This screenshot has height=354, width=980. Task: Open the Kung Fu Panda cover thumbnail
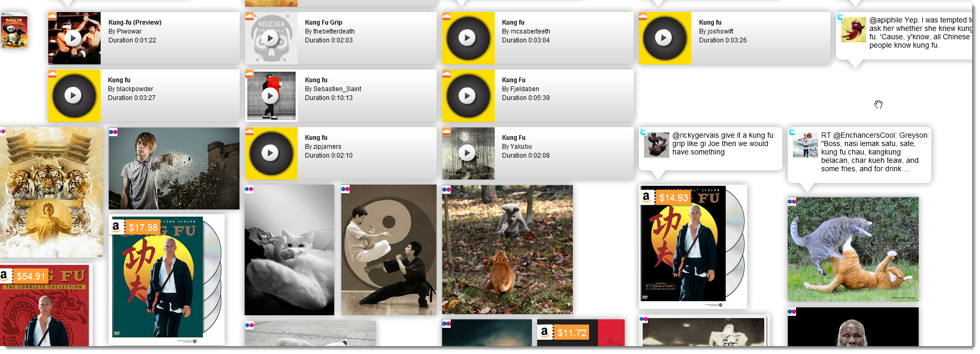click(14, 31)
